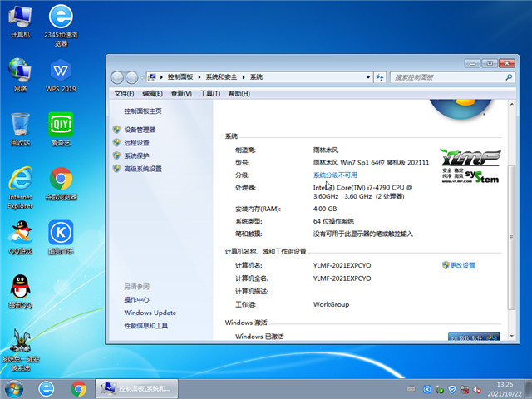
Task: Expand the arrow after 系统和安全 in breadcrumb
Action: pyautogui.click(x=244, y=77)
